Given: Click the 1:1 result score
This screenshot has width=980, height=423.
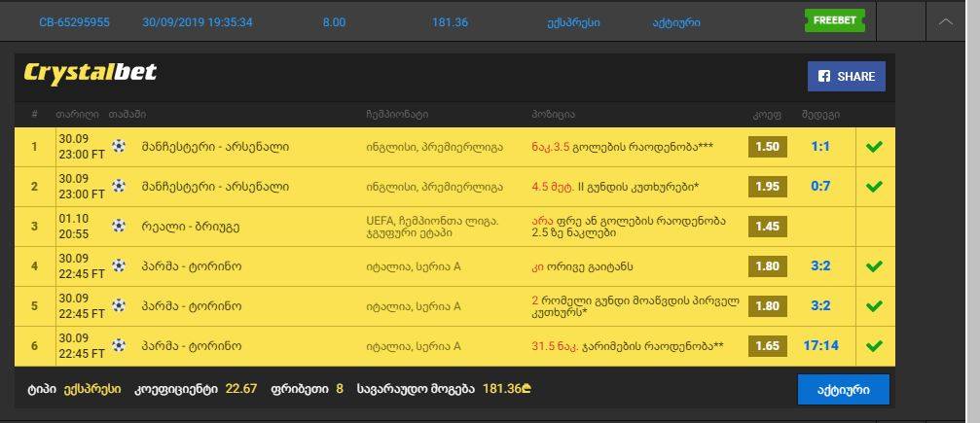Looking at the screenshot, I should [x=820, y=146].
